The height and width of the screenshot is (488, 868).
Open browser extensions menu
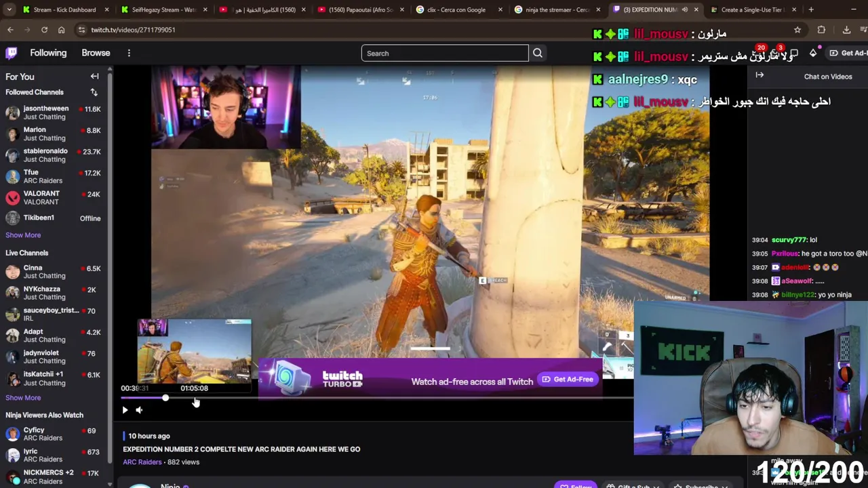[821, 30]
